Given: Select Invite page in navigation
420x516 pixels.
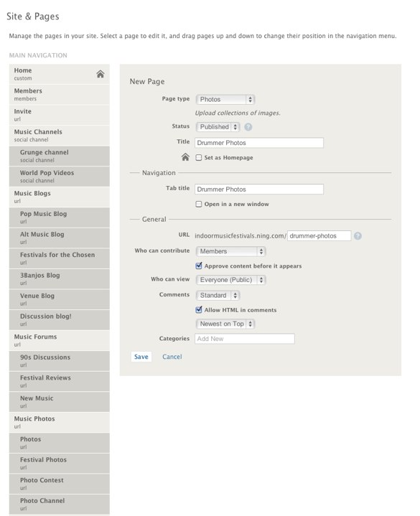Looking at the screenshot, I should pos(60,115).
